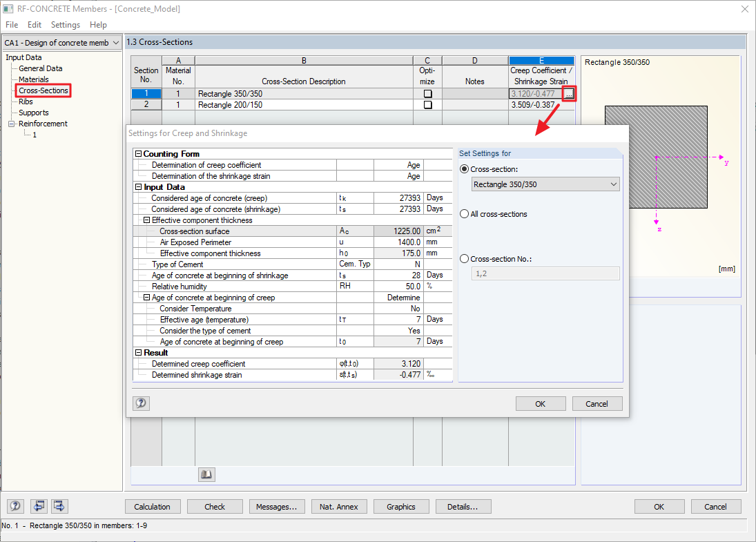The image size is (756, 542).
Task: Open the cross-section library book icon
Action: coord(206,474)
